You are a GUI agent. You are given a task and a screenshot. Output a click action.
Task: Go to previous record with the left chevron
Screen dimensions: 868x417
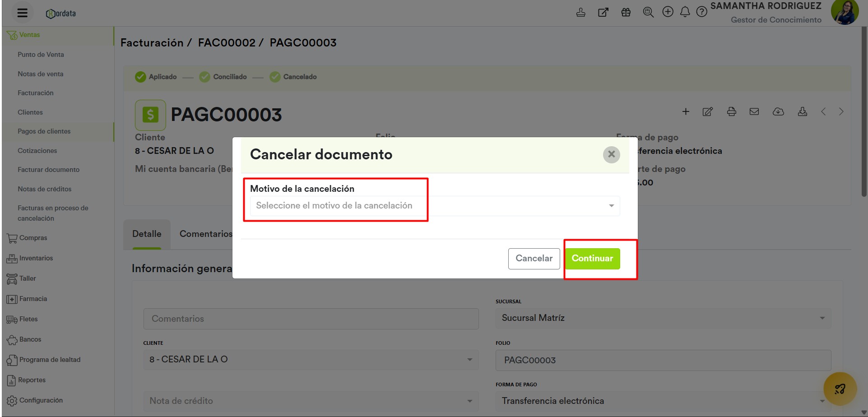[823, 111]
